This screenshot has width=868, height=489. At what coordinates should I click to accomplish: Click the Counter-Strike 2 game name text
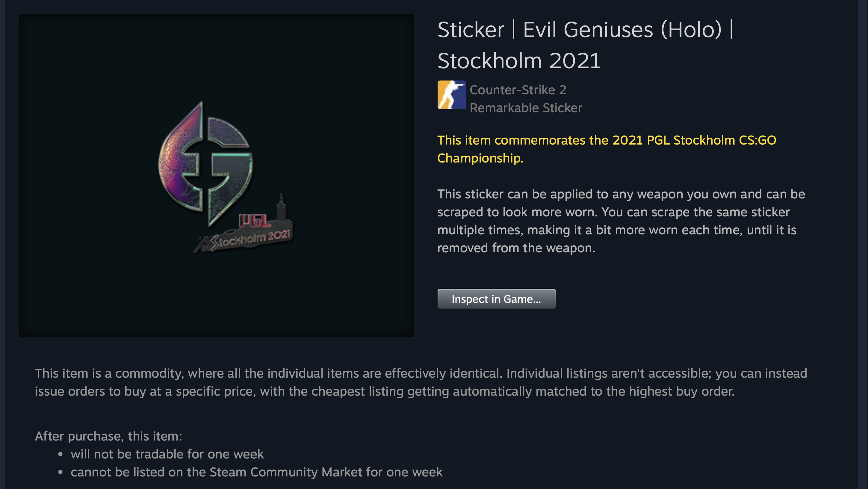[x=518, y=90]
